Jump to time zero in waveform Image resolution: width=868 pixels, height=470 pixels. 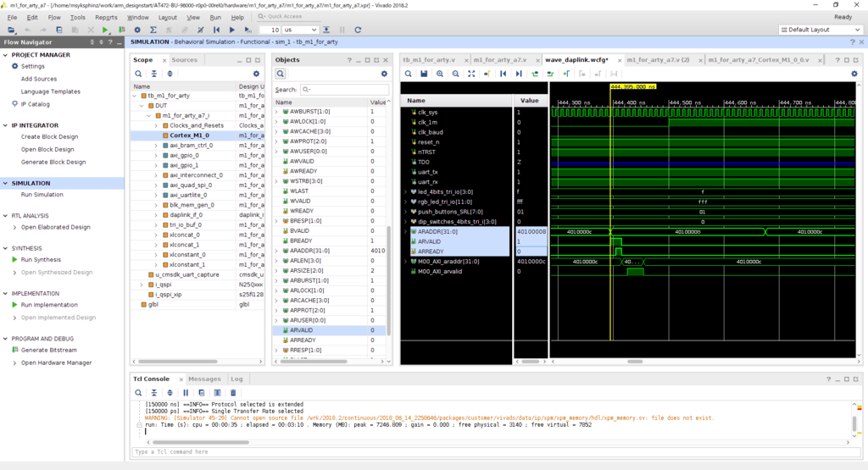503,74
